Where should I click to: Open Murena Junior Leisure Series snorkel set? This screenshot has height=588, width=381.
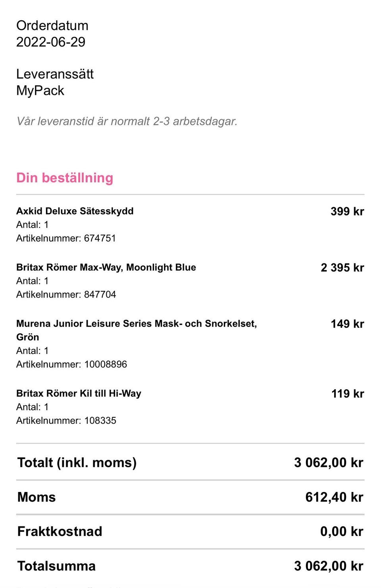[x=136, y=324]
